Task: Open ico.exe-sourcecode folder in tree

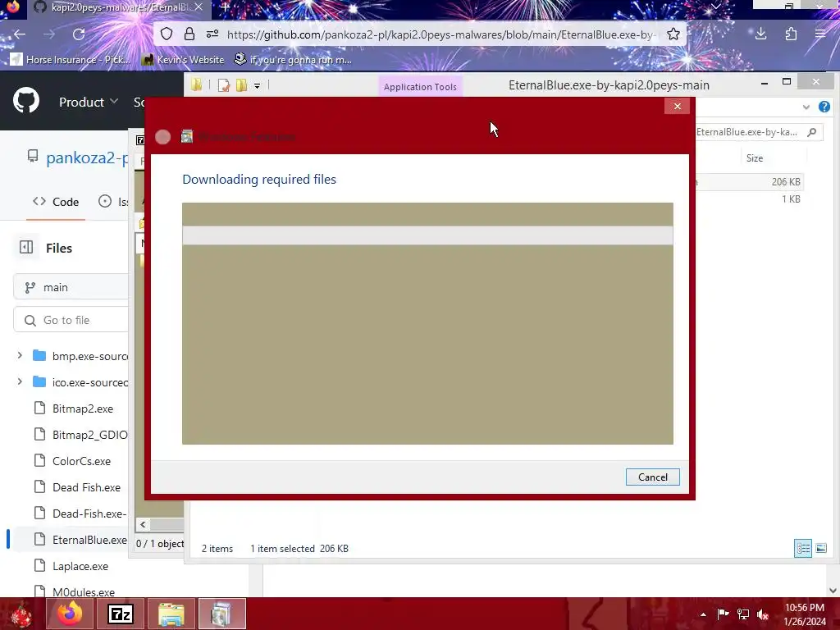Action: (x=80, y=382)
